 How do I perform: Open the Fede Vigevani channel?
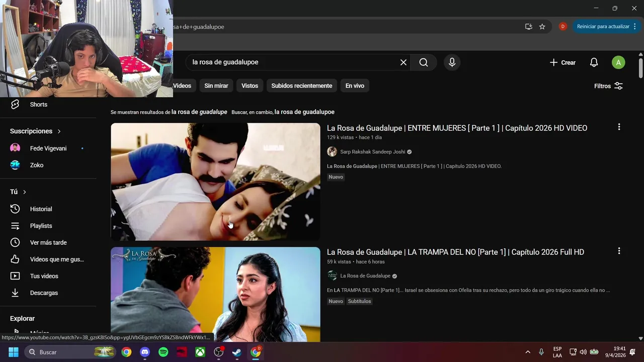click(48, 148)
